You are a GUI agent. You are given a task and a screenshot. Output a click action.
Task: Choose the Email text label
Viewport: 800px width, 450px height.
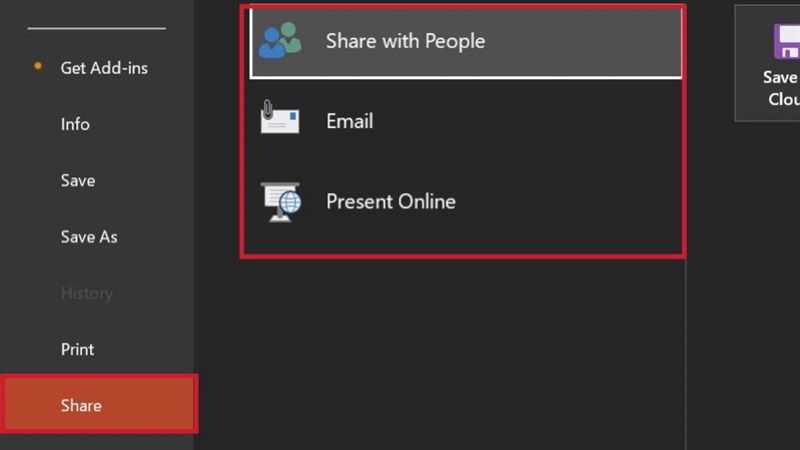point(349,121)
